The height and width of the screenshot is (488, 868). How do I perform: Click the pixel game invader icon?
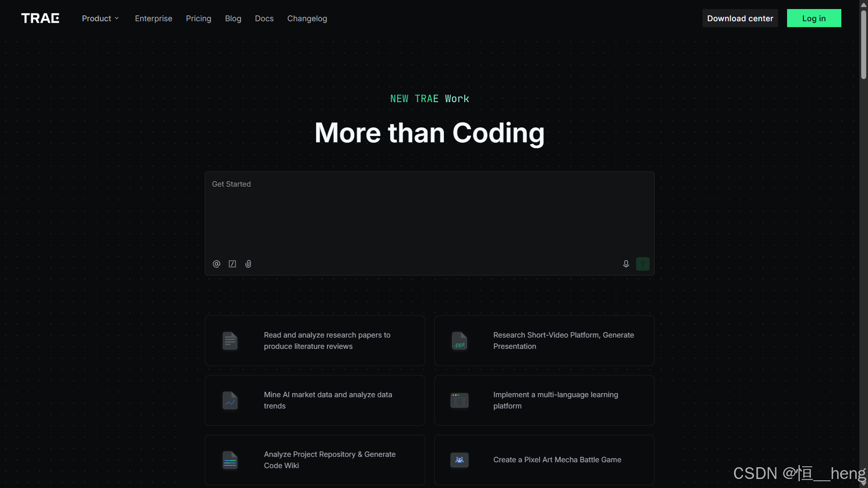tap(459, 460)
